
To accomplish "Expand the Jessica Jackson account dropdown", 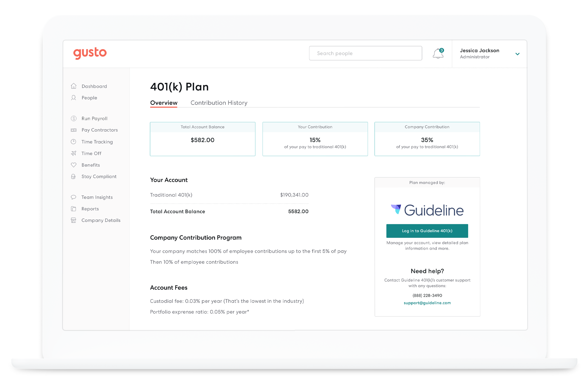I will pyautogui.click(x=517, y=54).
